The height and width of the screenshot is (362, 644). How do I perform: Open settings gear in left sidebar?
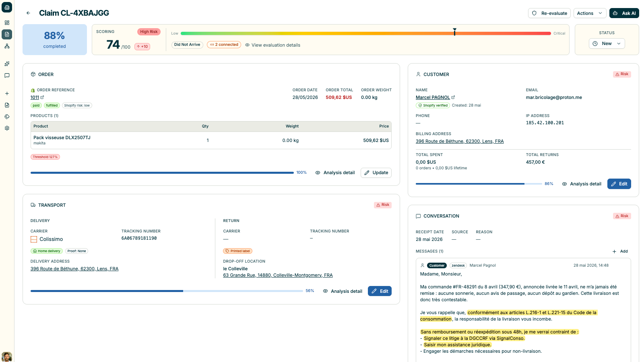[x=7, y=128]
